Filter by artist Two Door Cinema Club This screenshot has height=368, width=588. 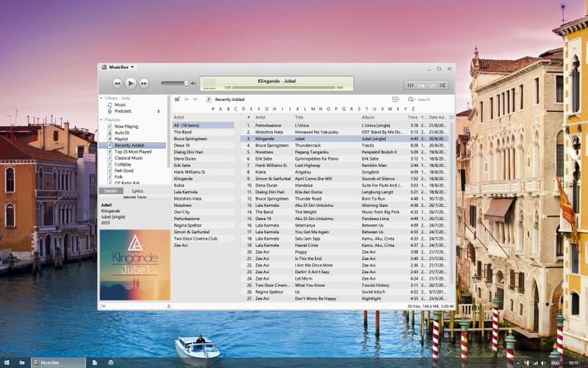coord(204,238)
